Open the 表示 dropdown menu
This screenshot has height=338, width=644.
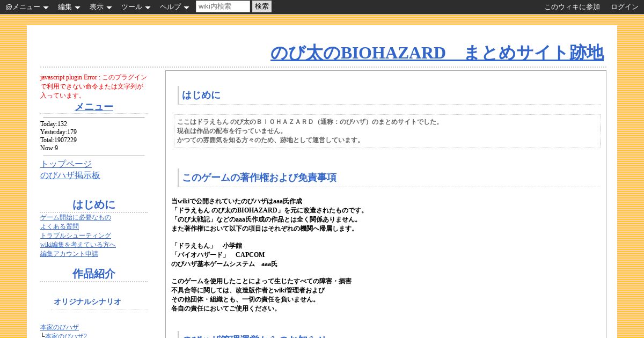click(100, 7)
